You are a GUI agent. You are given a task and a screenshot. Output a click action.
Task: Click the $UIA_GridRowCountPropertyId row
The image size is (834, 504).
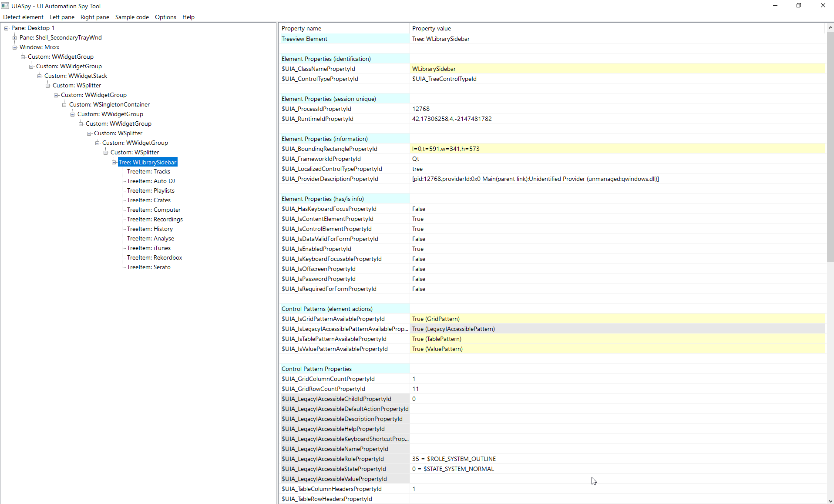point(552,389)
